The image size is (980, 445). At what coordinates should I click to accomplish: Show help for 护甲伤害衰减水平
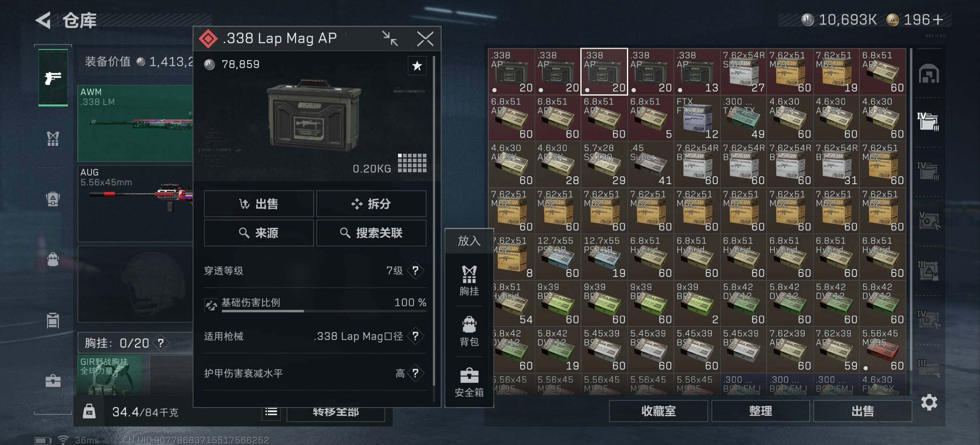[x=415, y=373]
